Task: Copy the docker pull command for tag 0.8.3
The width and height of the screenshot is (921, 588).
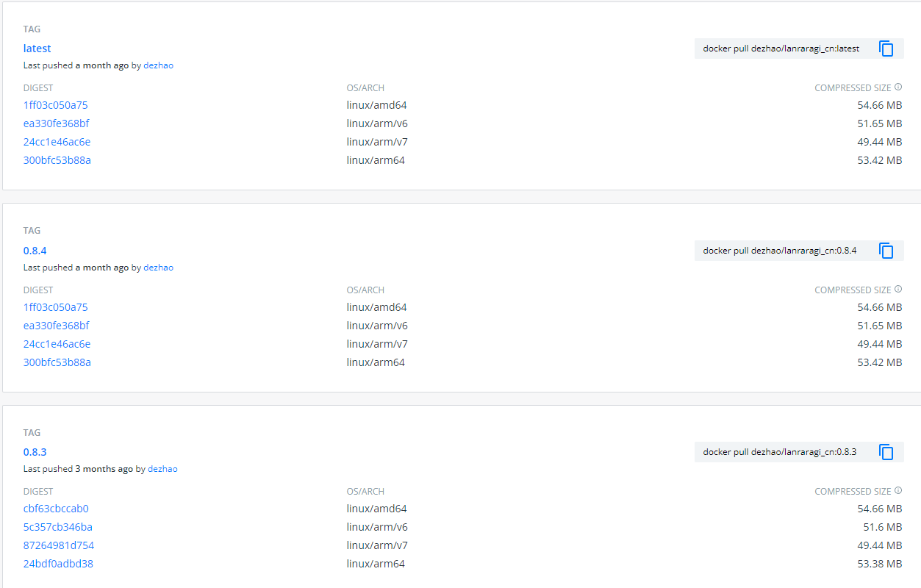Action: pyautogui.click(x=886, y=451)
